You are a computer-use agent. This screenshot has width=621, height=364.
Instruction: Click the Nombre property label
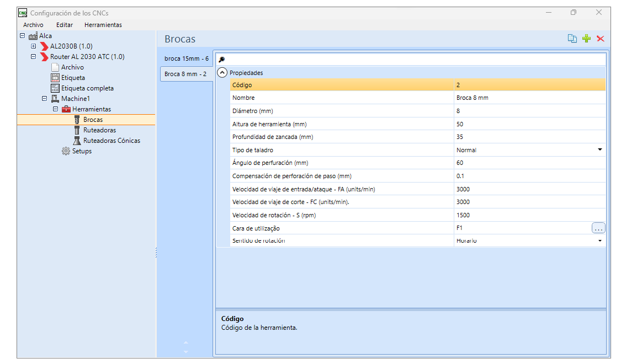pyautogui.click(x=243, y=98)
